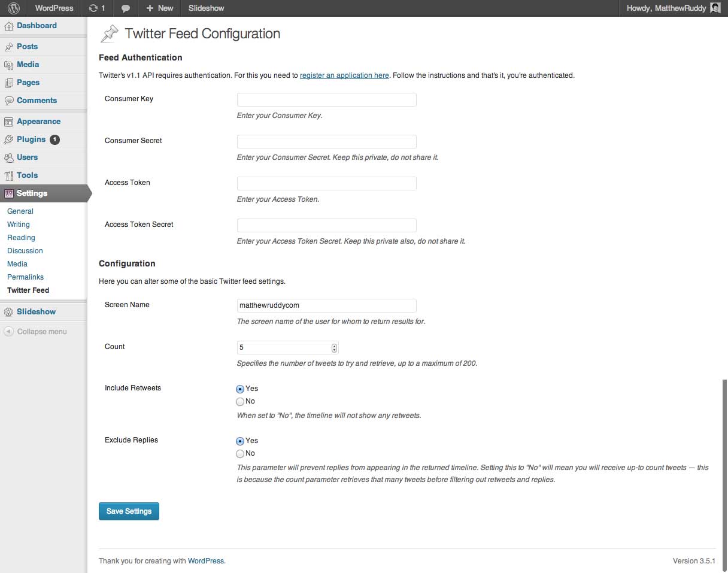Select No for Exclude Replies
728x573 pixels.
tap(240, 454)
